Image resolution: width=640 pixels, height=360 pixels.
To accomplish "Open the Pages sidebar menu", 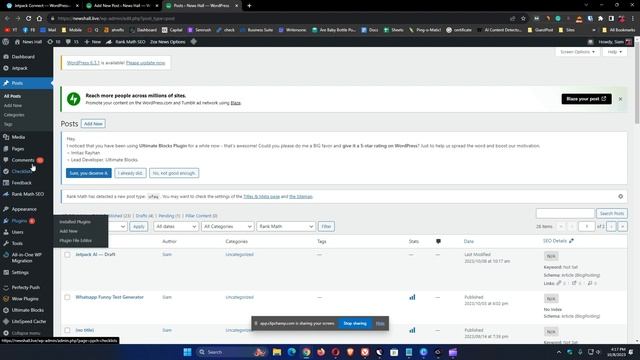I will [18, 149].
